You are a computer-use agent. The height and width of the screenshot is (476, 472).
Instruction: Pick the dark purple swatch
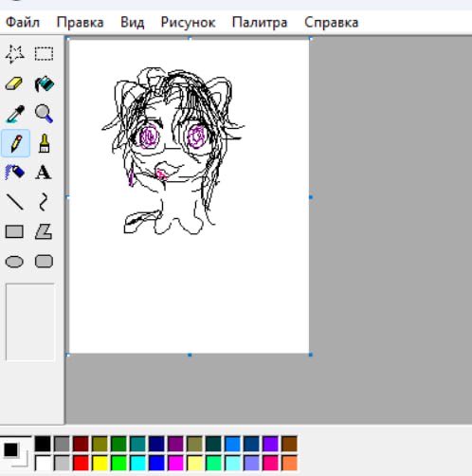tap(175, 444)
